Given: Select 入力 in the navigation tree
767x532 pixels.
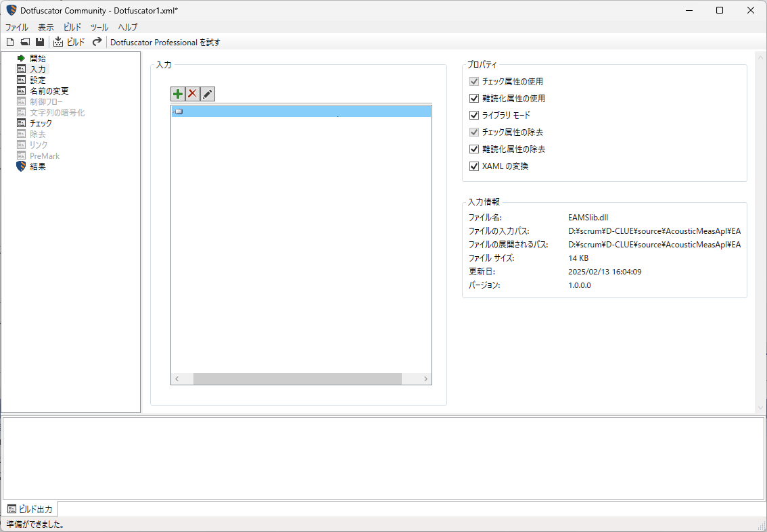Looking at the screenshot, I should click(38, 69).
